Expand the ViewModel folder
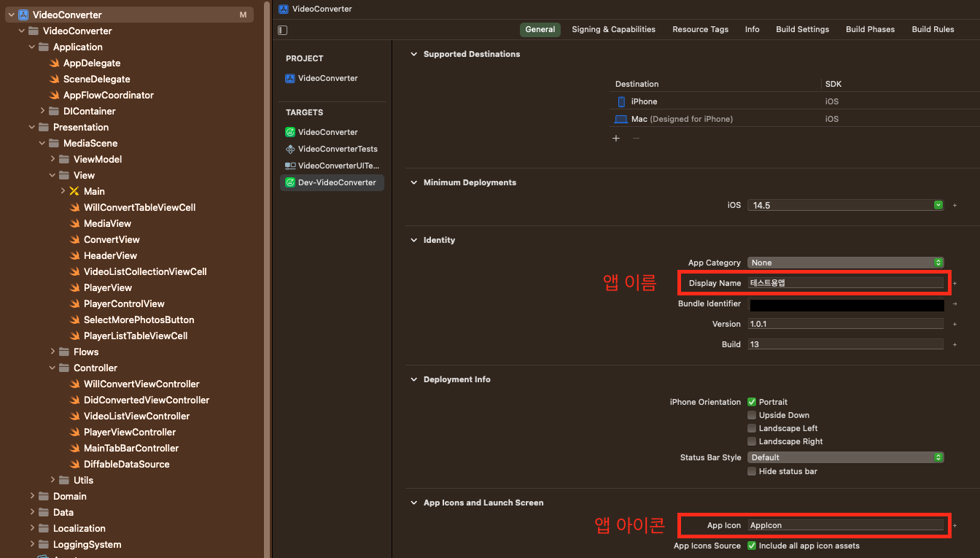Screen dimensions: 980x558 [52, 160]
